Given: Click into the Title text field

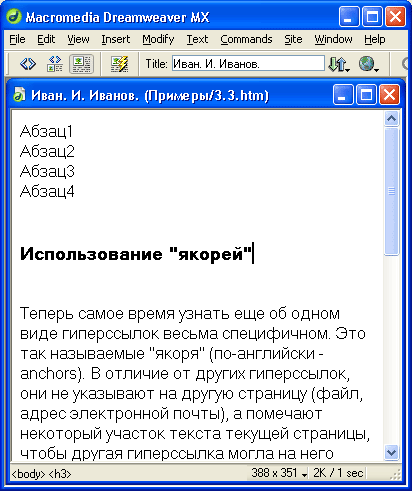Looking at the screenshot, I should point(248,63).
